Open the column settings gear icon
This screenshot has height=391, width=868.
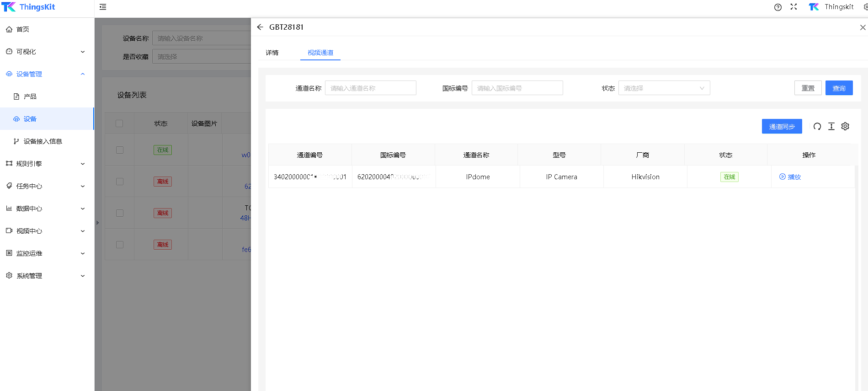pyautogui.click(x=845, y=127)
